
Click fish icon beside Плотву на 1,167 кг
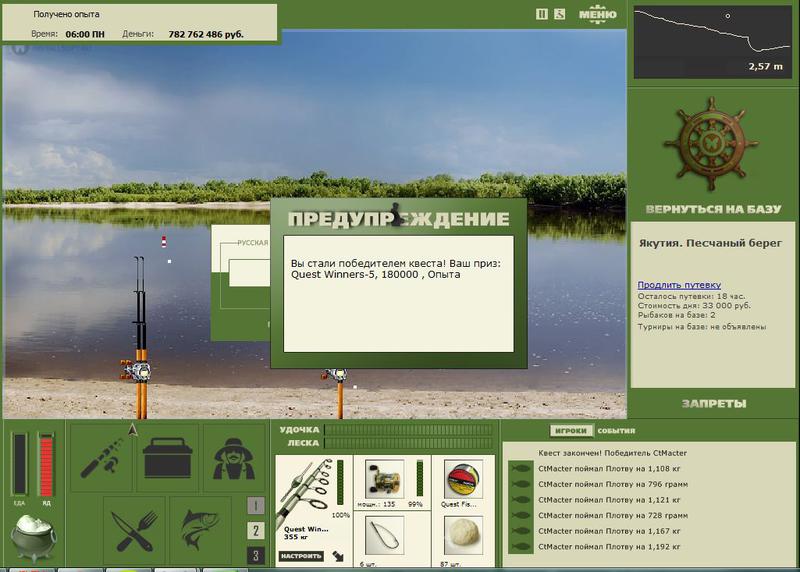[520, 531]
